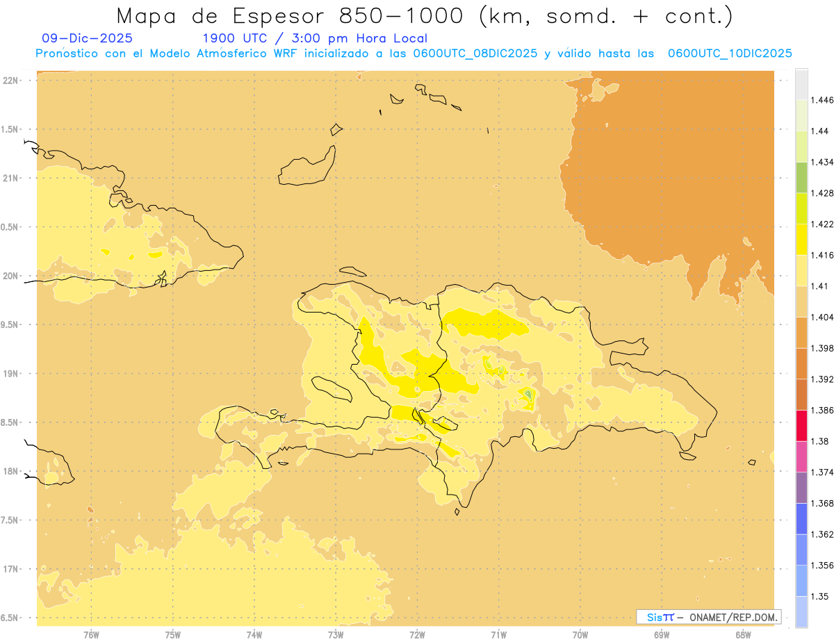The width and height of the screenshot is (834, 644).
Task: Click the pink legend swatch between 1.374 and 1.38
Action: tap(801, 456)
